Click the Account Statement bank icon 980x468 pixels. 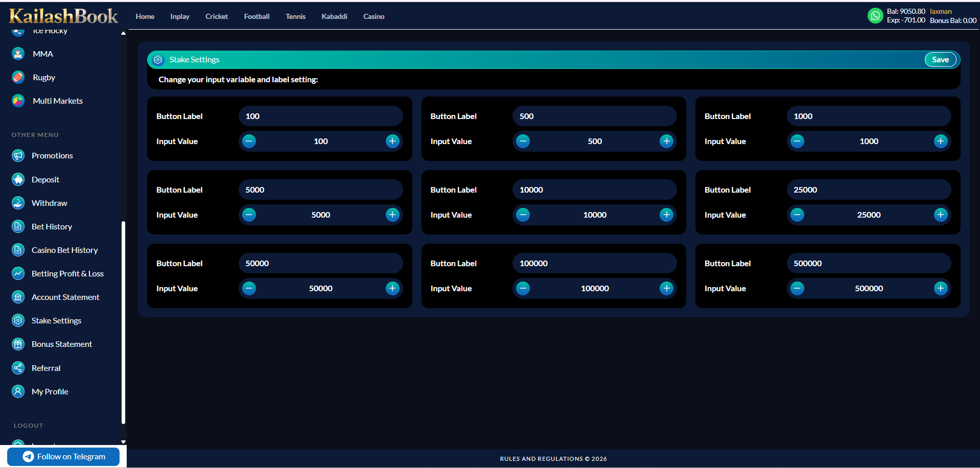(18, 297)
